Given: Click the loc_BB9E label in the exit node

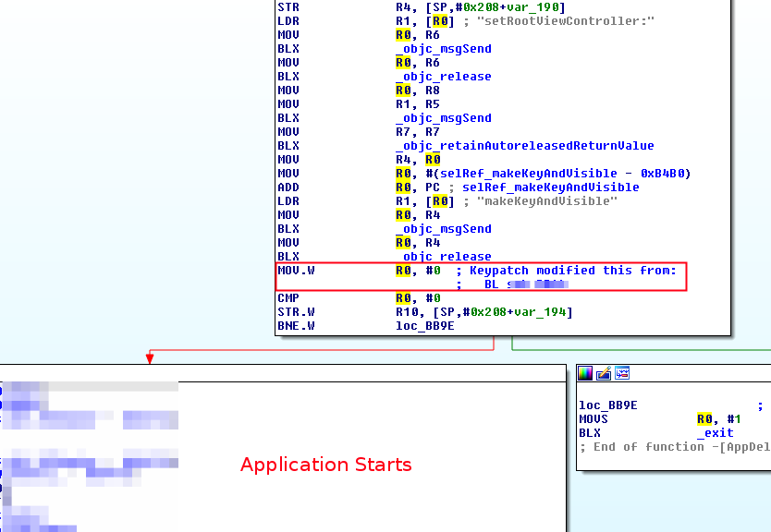Looking at the screenshot, I should point(607,405).
